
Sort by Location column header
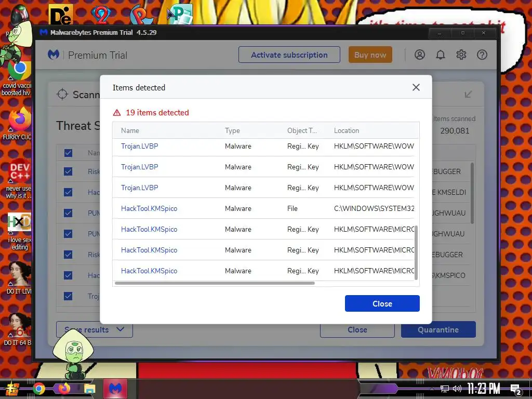[x=347, y=130]
